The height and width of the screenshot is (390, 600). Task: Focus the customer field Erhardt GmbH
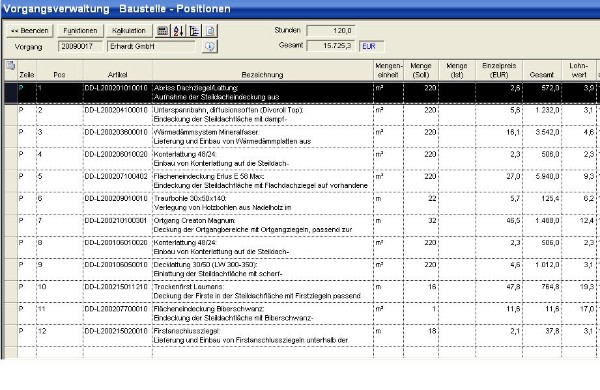[151, 46]
